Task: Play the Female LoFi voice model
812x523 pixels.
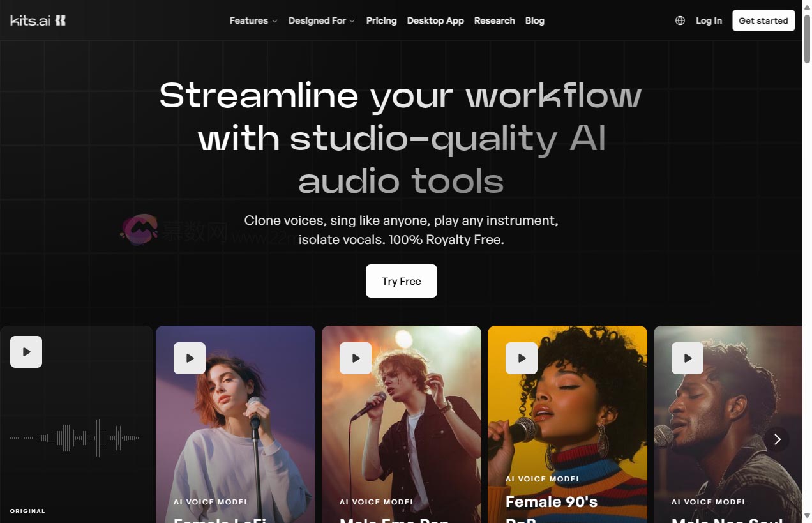Action: point(190,358)
